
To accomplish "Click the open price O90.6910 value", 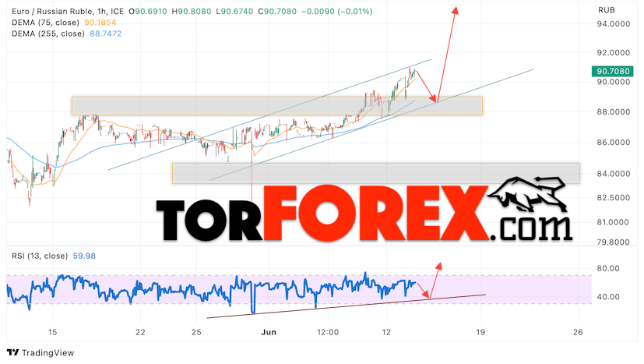I will pos(148,12).
